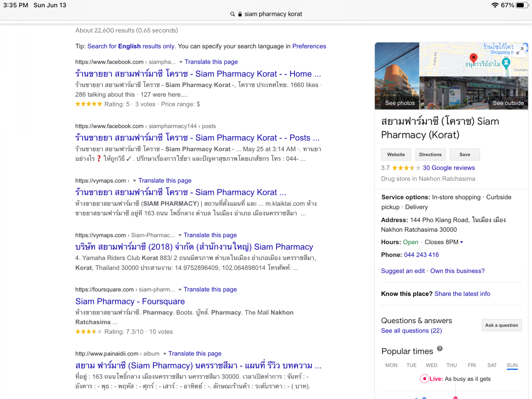Click the red location pin on the map

coord(473,58)
